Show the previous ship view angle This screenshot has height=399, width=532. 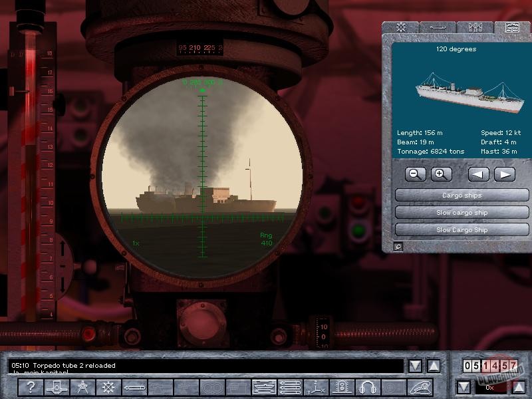point(478,174)
